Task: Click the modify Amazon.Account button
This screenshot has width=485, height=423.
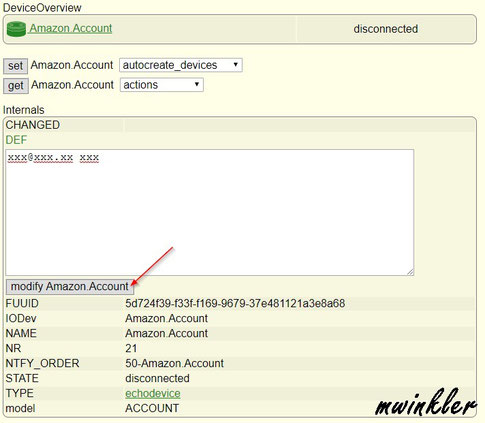Action: [70, 287]
